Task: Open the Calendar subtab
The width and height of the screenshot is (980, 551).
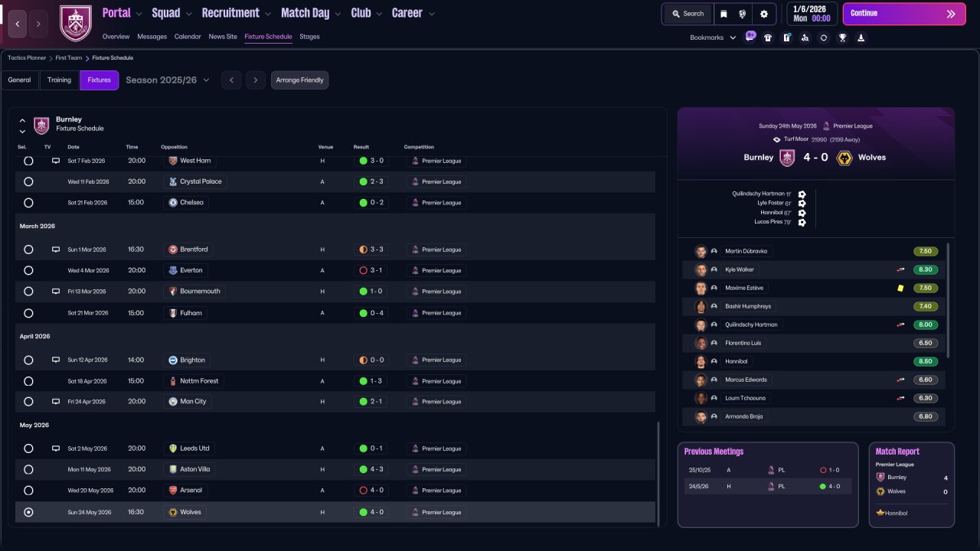Action: point(188,37)
